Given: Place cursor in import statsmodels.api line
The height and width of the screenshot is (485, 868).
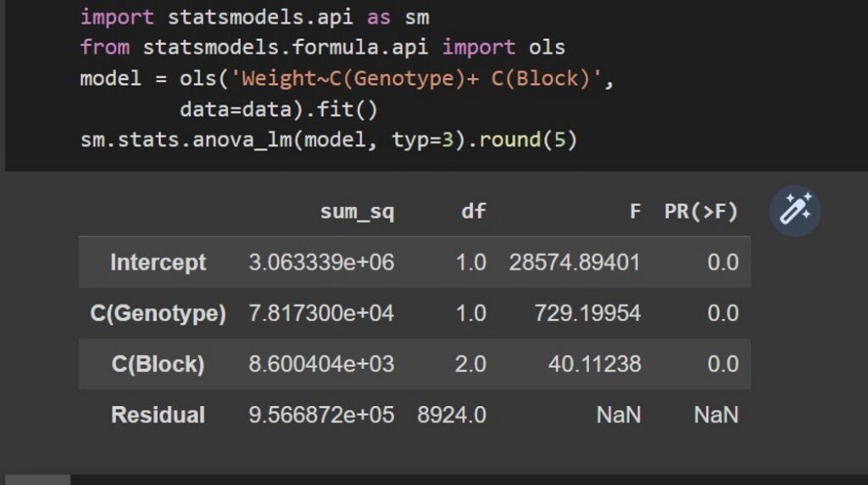Looking at the screenshot, I should [254, 17].
